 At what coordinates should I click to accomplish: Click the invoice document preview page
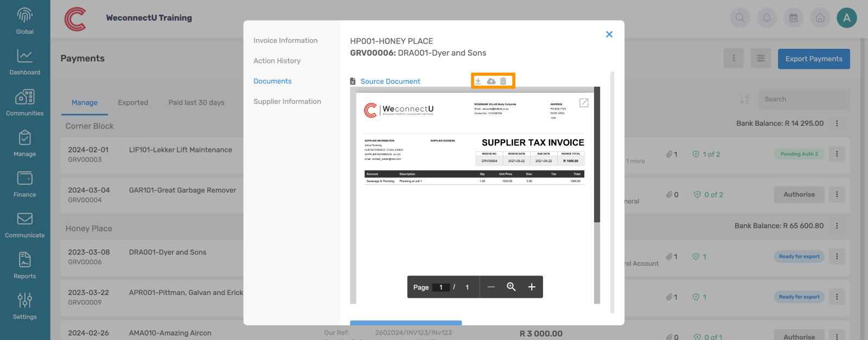[475, 198]
